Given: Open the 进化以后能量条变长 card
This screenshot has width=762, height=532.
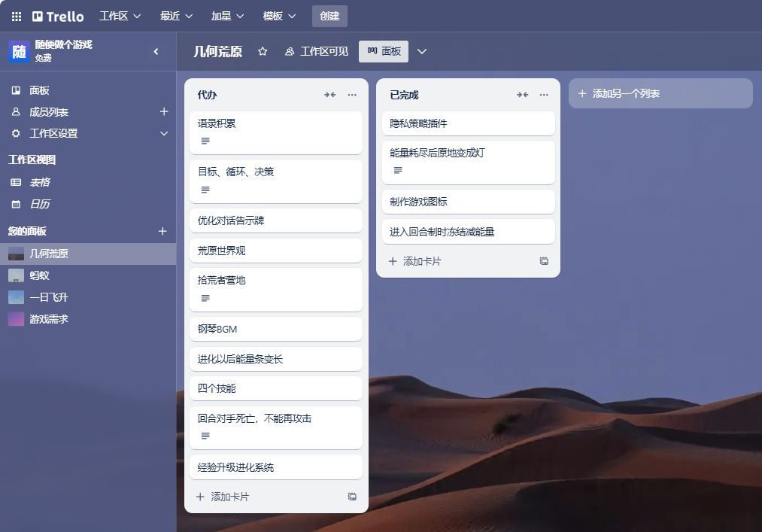Looking at the screenshot, I should [x=276, y=360].
